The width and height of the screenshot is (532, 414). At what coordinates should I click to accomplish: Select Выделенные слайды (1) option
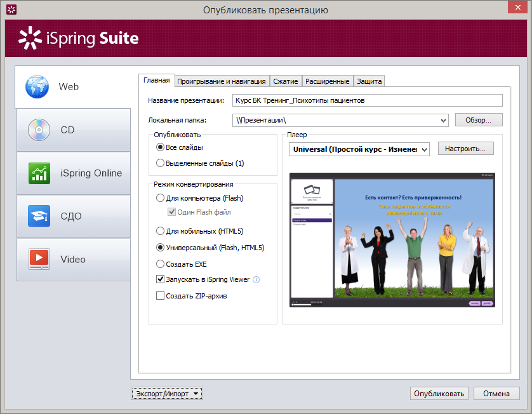pos(160,163)
